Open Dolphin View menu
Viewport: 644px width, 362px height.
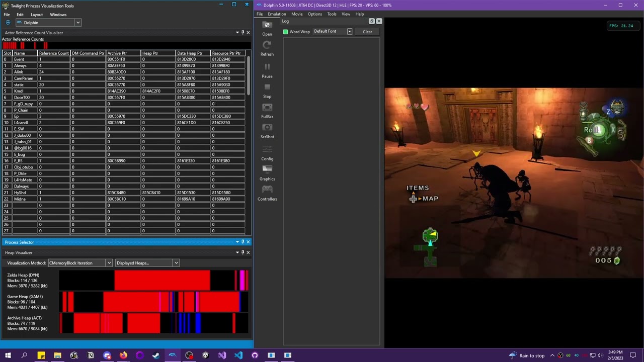[x=346, y=14]
